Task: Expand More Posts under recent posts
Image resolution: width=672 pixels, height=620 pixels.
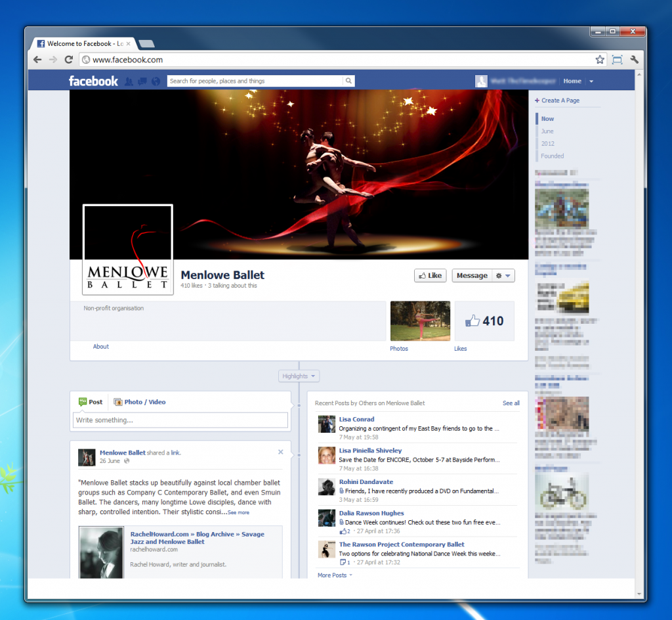Action: tap(335, 575)
